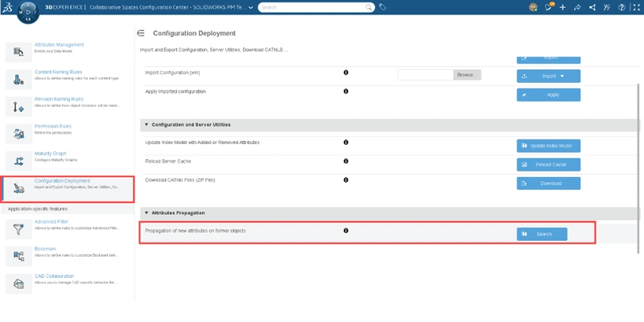Open dashboard title dropdown chevron
The height and width of the screenshot is (322, 644).
(x=251, y=8)
